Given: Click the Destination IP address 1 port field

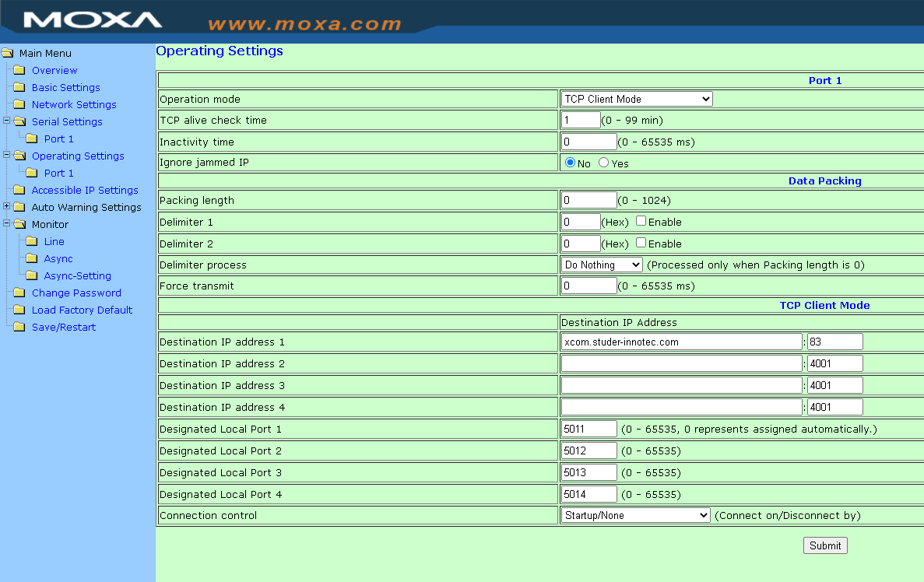Looking at the screenshot, I should 835,342.
